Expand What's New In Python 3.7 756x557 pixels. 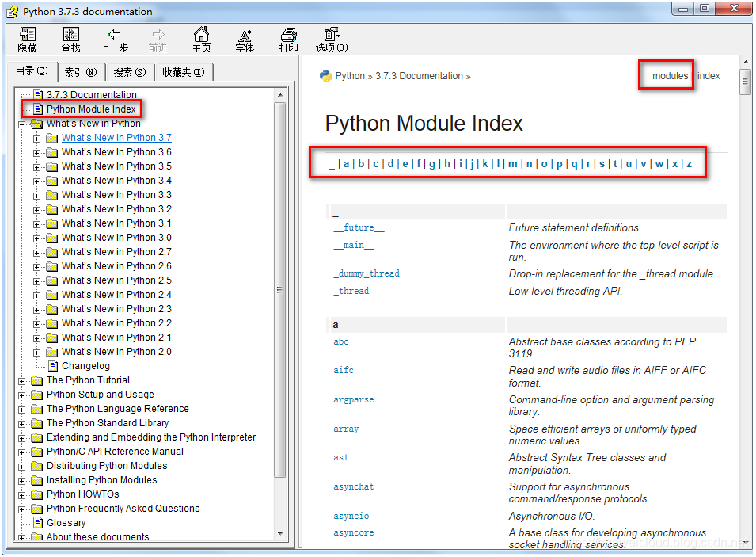(x=36, y=139)
